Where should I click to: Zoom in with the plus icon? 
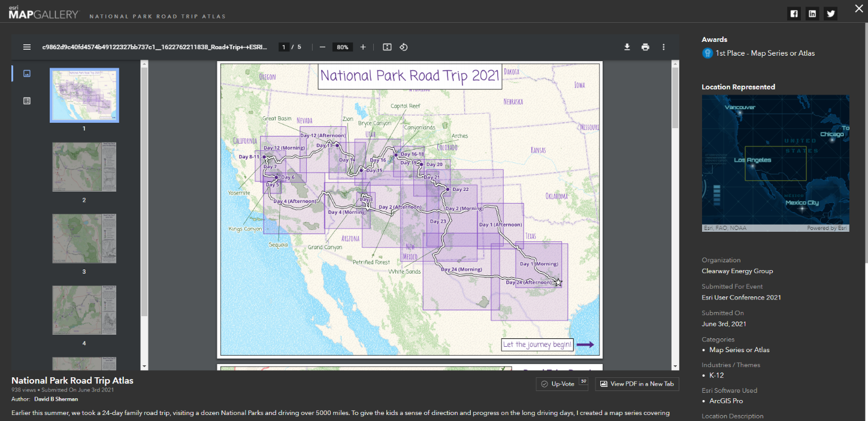pos(363,47)
